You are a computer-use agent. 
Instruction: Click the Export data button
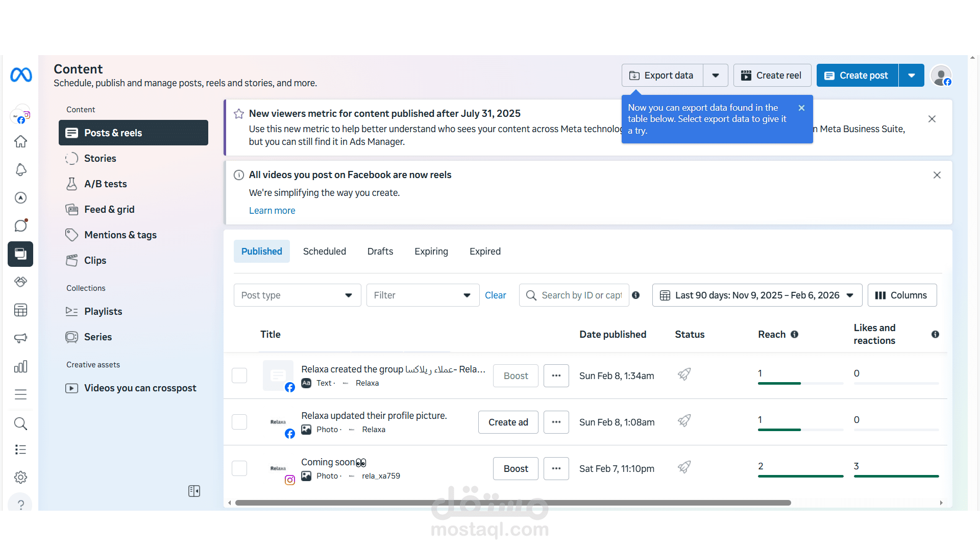[x=662, y=76]
